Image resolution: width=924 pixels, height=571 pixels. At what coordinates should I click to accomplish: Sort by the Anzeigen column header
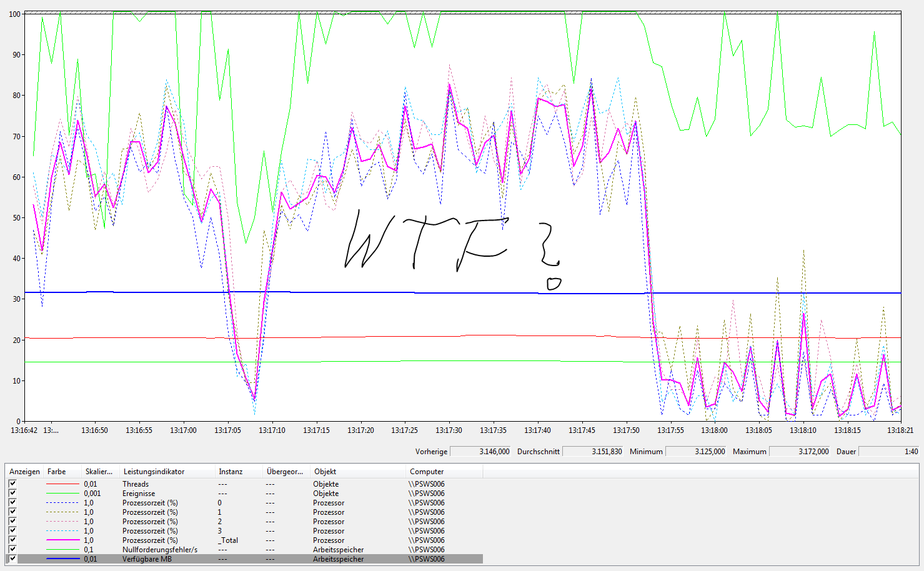(x=24, y=472)
